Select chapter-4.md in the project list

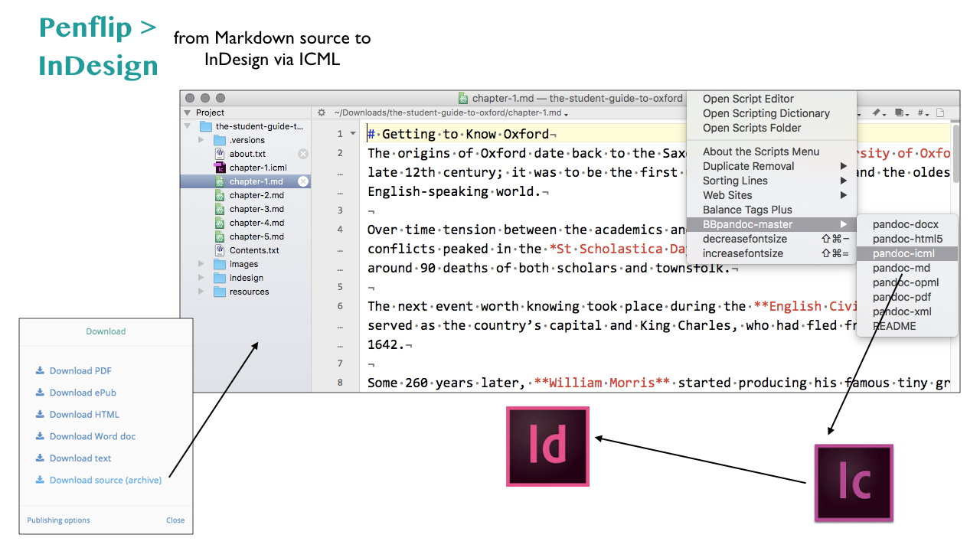pyautogui.click(x=256, y=223)
